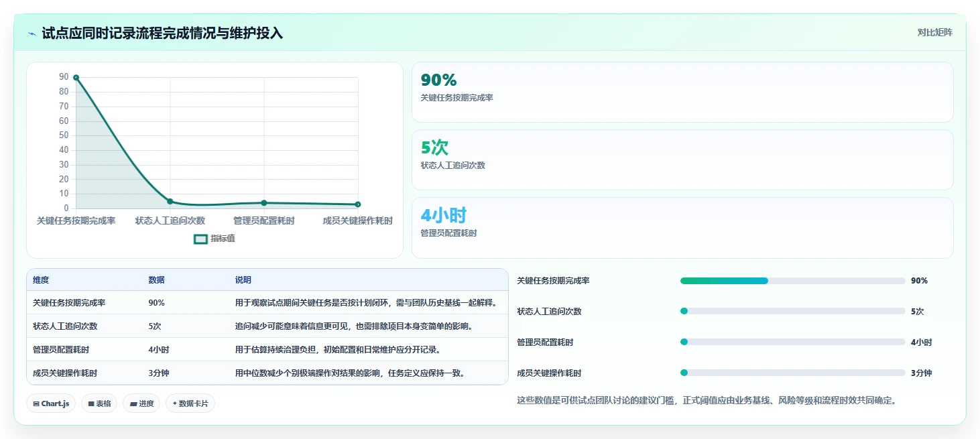Click the 状态人工追问次数 progress bar
Viewport: 980px width, 439px height.
[x=792, y=312]
